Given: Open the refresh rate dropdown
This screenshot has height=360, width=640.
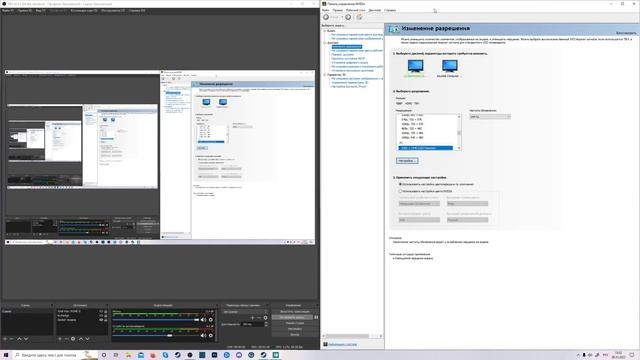Looking at the screenshot, I should 490,117.
